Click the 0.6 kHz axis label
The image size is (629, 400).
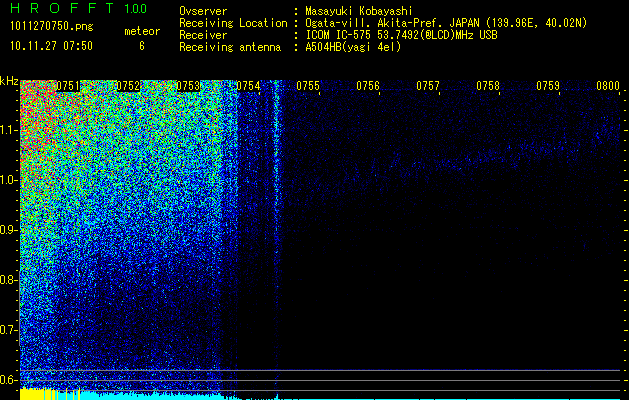tap(9, 380)
